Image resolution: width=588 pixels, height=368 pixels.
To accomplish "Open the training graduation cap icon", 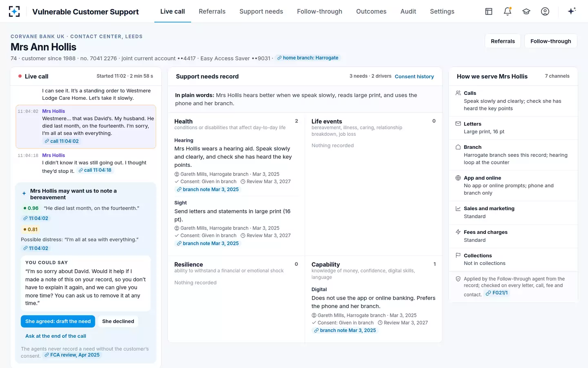I will [526, 11].
